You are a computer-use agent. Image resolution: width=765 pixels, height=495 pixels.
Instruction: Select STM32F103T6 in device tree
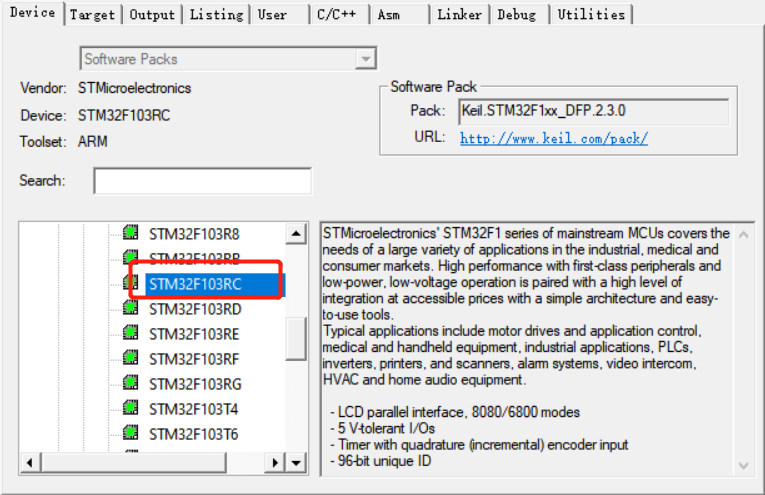click(194, 434)
